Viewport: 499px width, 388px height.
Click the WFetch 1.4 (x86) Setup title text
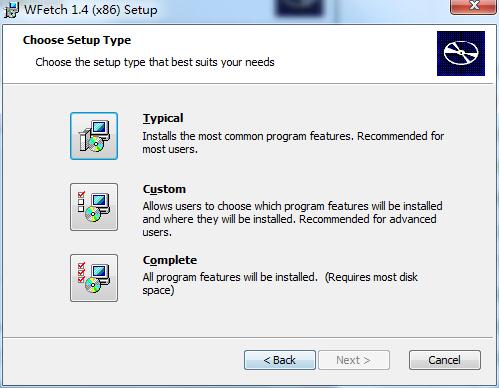91,10
